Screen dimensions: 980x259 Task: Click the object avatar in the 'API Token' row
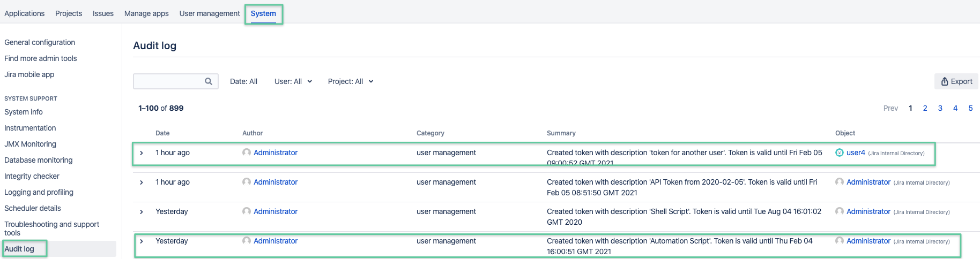point(840,182)
